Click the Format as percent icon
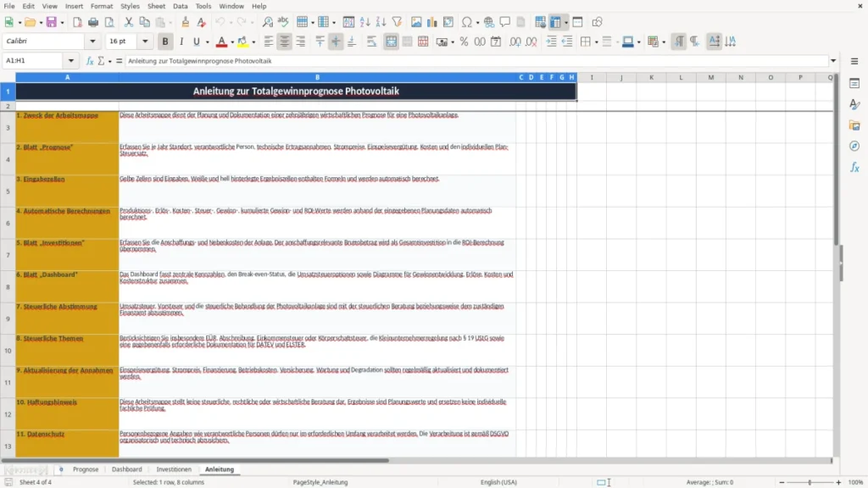This screenshot has width=868, height=488. tap(464, 42)
